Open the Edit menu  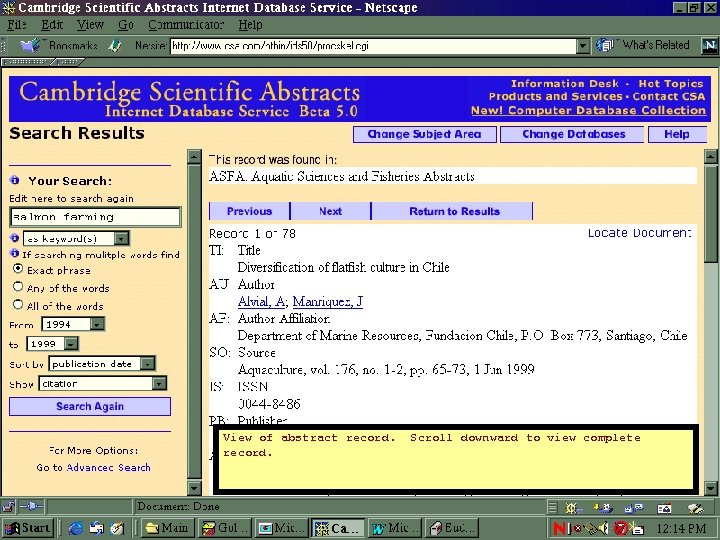pos(52,24)
